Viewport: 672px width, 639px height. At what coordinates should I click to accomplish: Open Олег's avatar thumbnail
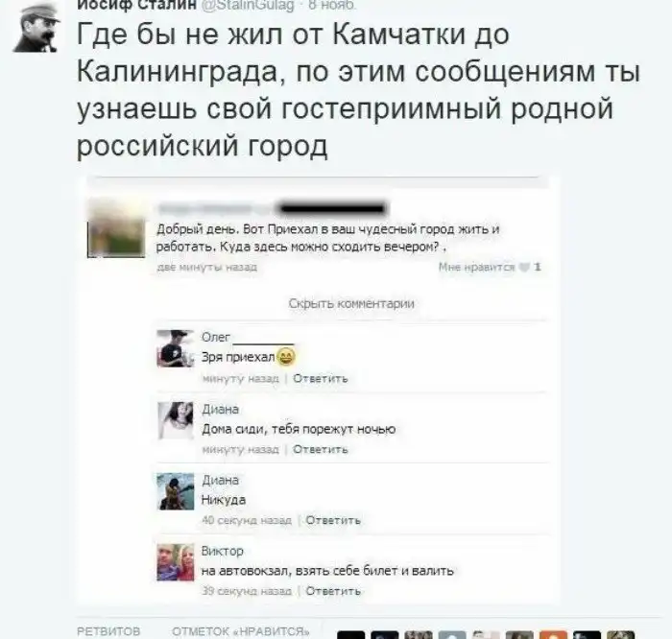click(x=176, y=348)
